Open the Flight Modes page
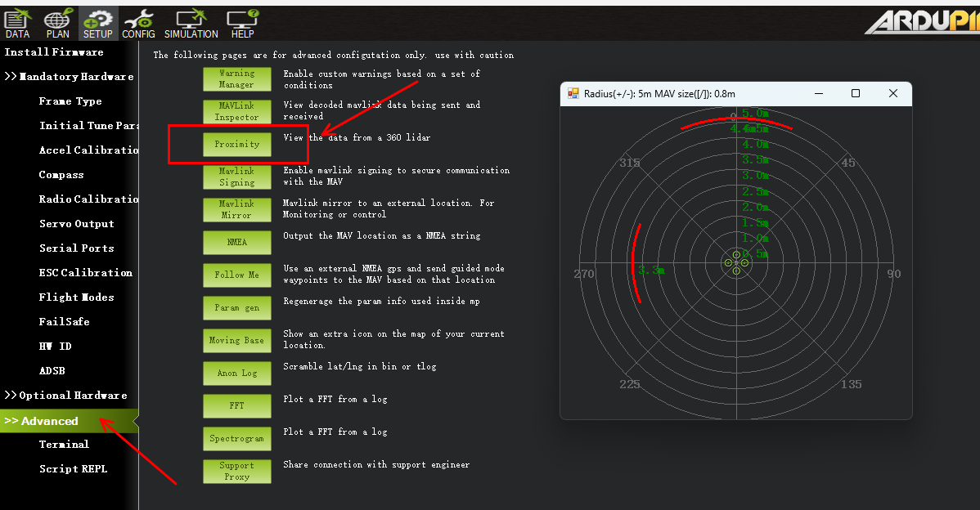The height and width of the screenshot is (510, 980). (x=76, y=297)
